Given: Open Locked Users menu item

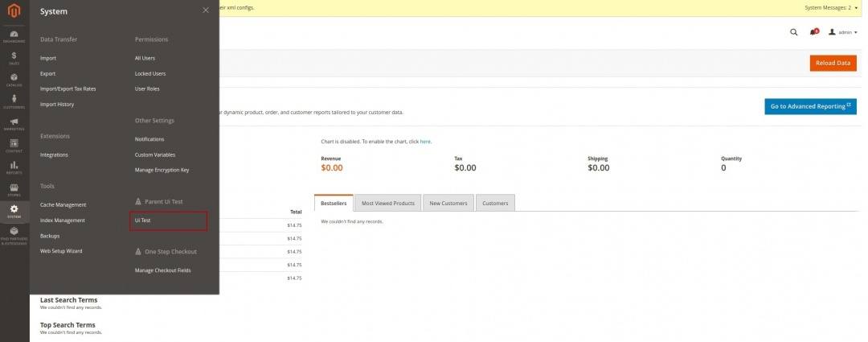Looking at the screenshot, I should tap(150, 74).
